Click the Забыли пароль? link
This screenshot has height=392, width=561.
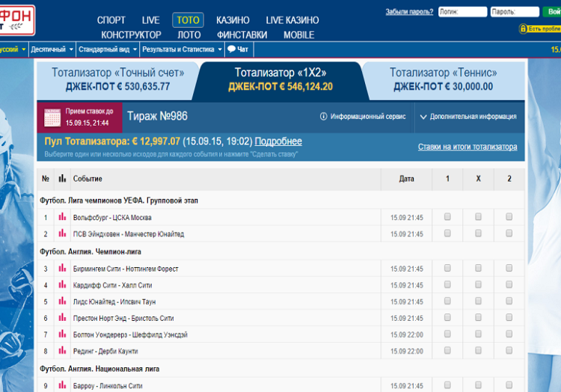point(409,12)
